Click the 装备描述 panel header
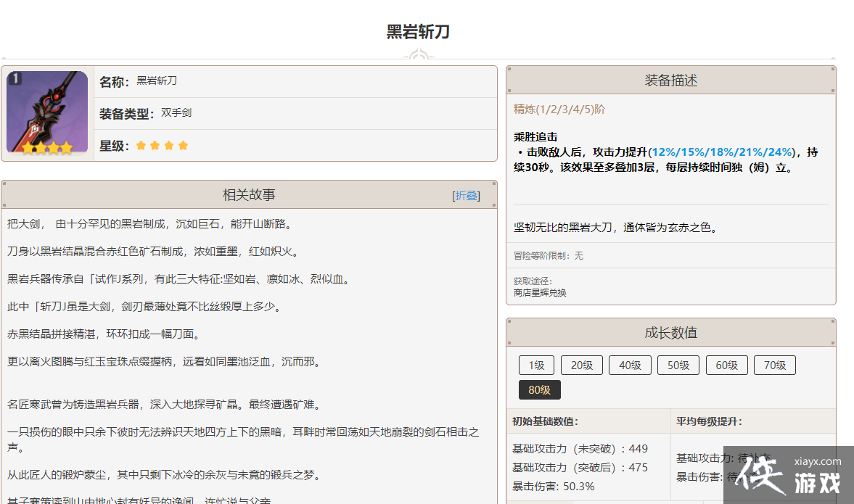This screenshot has width=854, height=504. [670, 80]
